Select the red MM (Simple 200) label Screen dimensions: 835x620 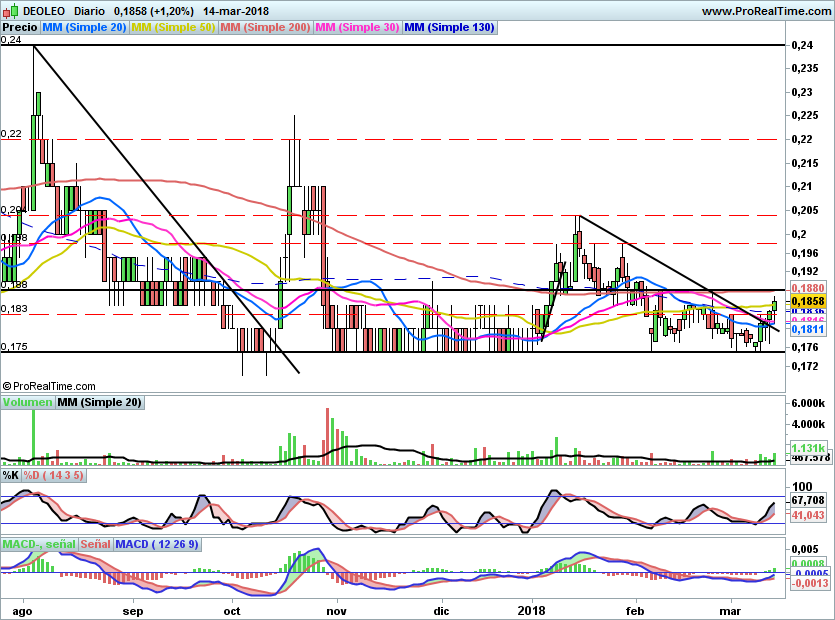tap(265, 27)
